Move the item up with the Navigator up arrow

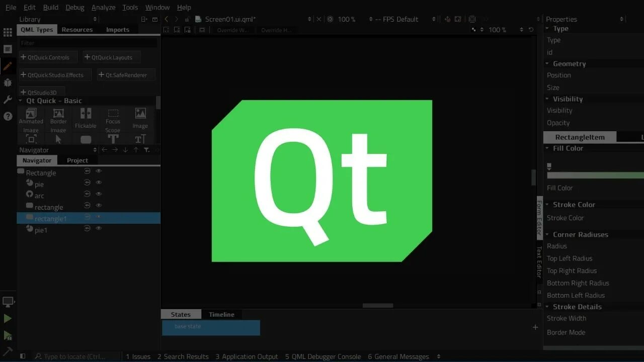tap(136, 150)
